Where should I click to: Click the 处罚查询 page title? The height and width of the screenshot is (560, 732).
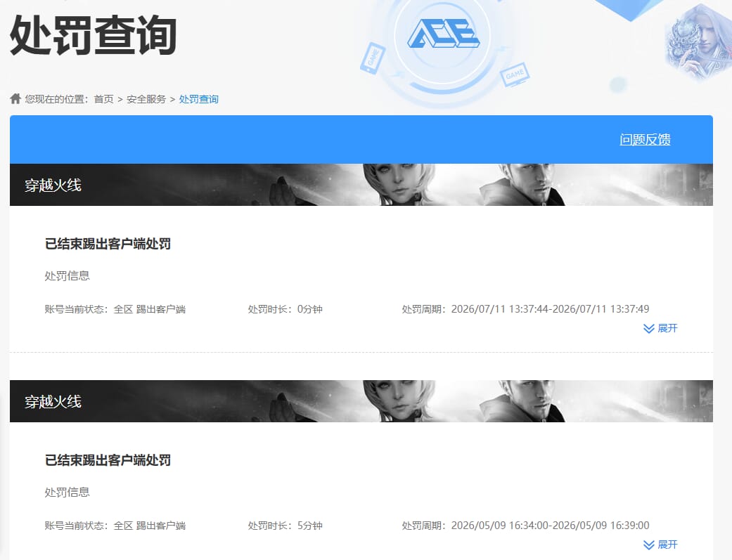click(x=94, y=35)
